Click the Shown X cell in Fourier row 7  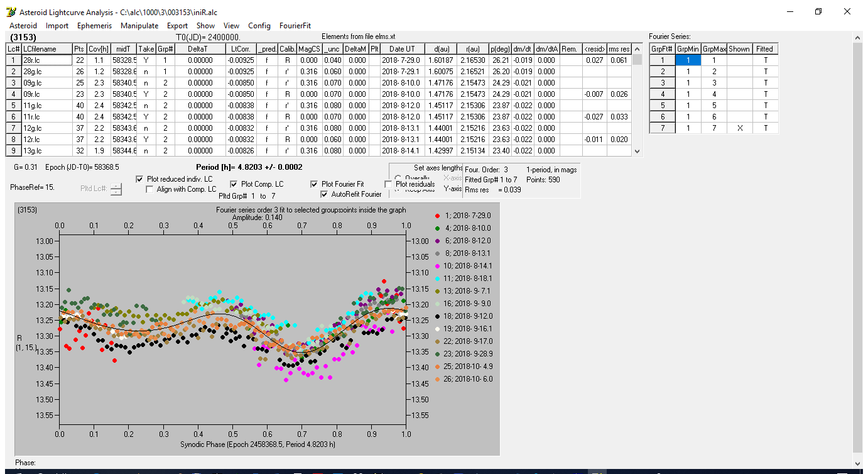pyautogui.click(x=739, y=128)
